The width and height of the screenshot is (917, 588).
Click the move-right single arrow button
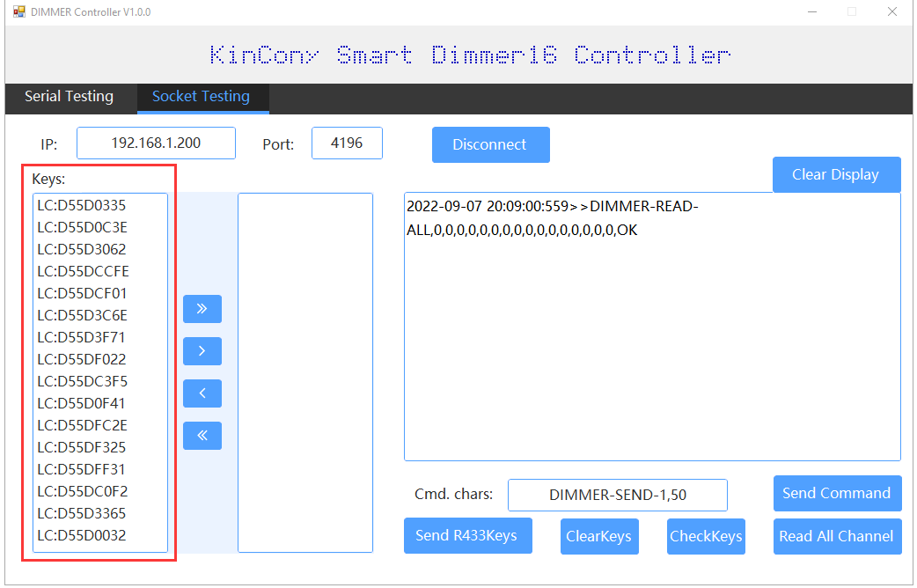[x=202, y=351]
